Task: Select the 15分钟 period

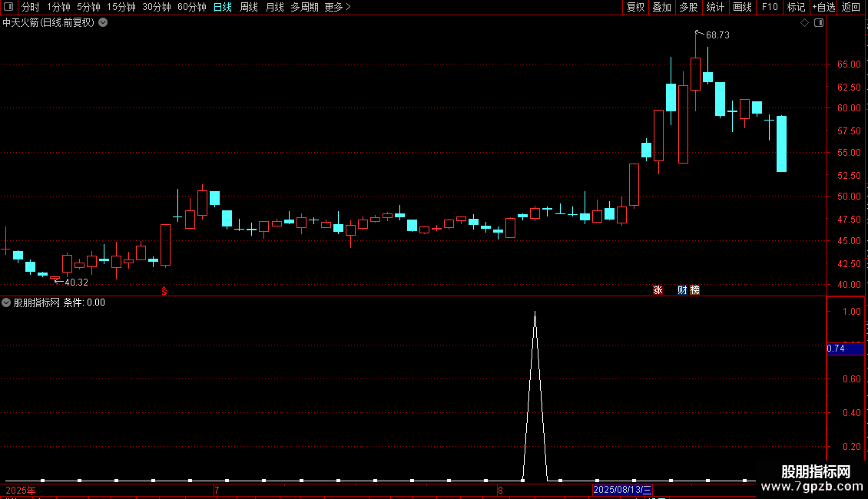Action: [x=121, y=7]
